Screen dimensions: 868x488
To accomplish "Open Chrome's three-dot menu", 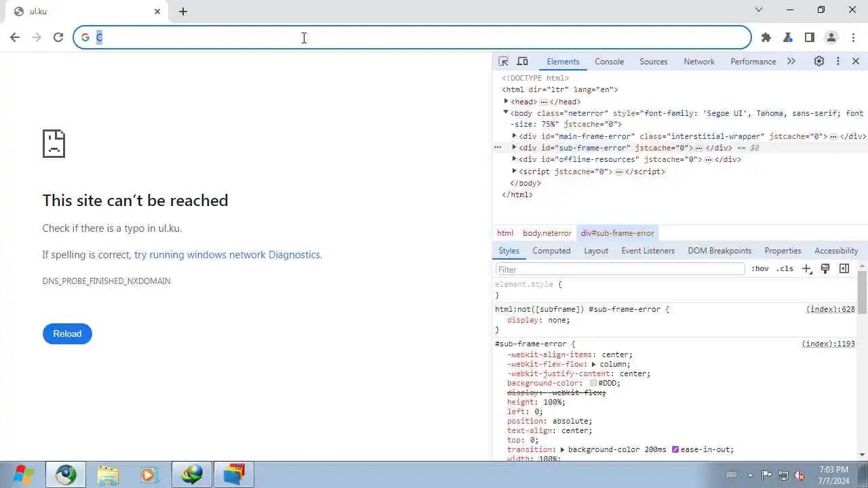I will 852,37.
